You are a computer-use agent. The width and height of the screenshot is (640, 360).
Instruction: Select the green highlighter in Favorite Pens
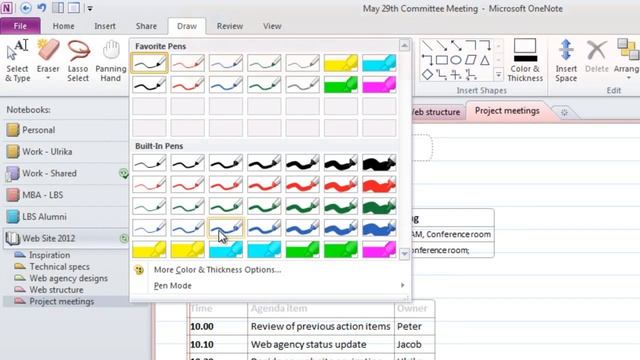pos(341,85)
